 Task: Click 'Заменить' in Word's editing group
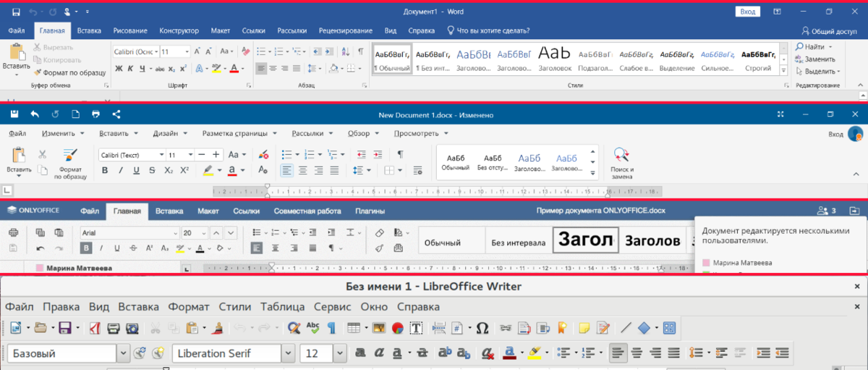815,59
